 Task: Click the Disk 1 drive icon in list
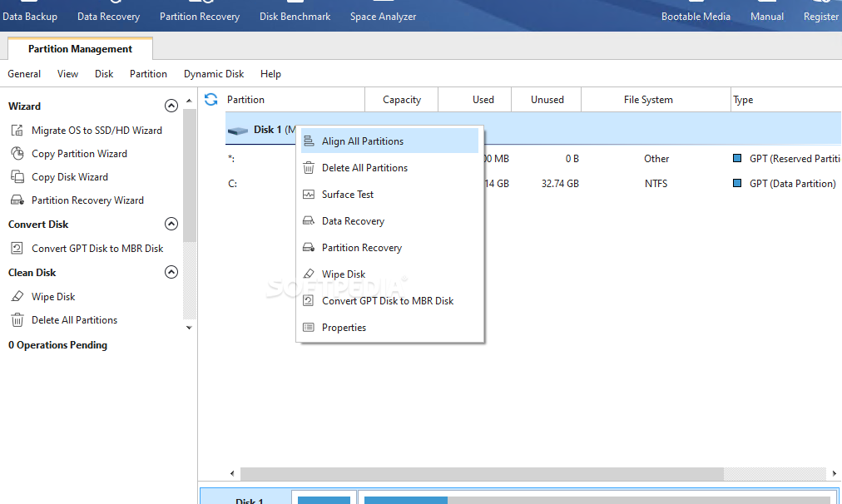[x=238, y=130]
